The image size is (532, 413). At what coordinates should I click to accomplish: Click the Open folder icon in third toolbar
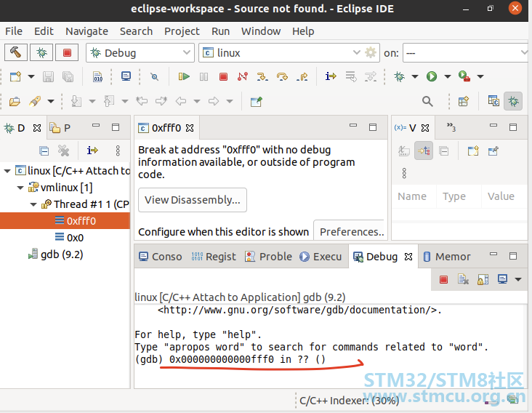pyautogui.click(x=15, y=101)
